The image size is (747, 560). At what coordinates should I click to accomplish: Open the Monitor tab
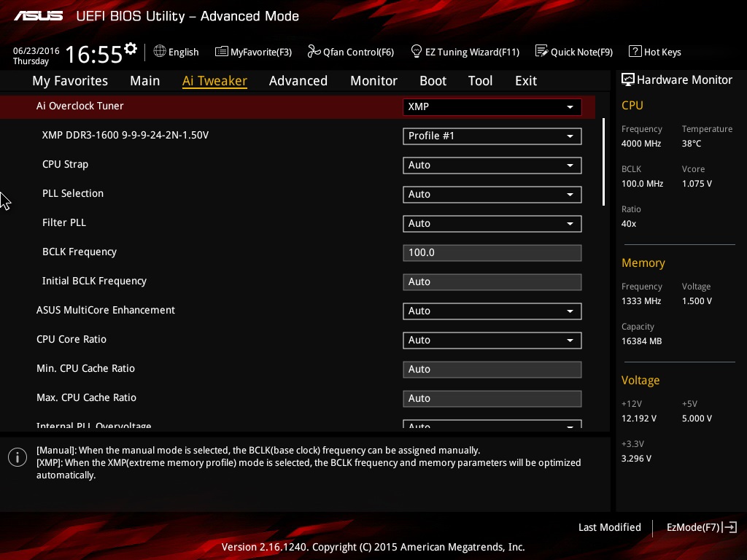(x=374, y=81)
